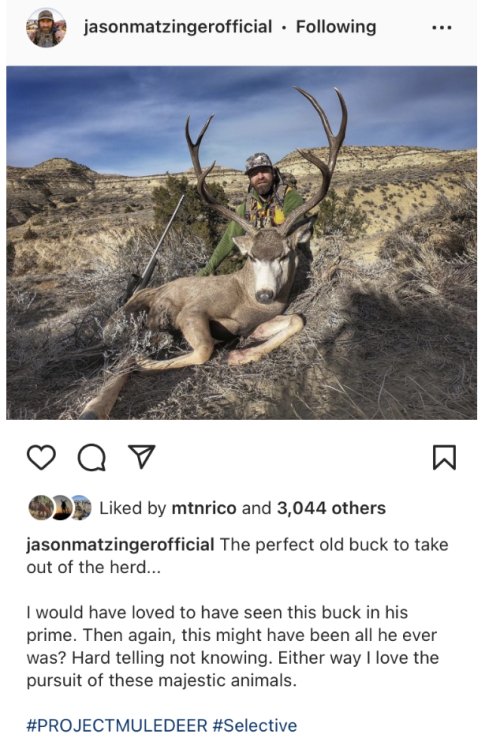Open the three-dot more options menu
This screenshot has width=500, height=742.
(x=442, y=28)
